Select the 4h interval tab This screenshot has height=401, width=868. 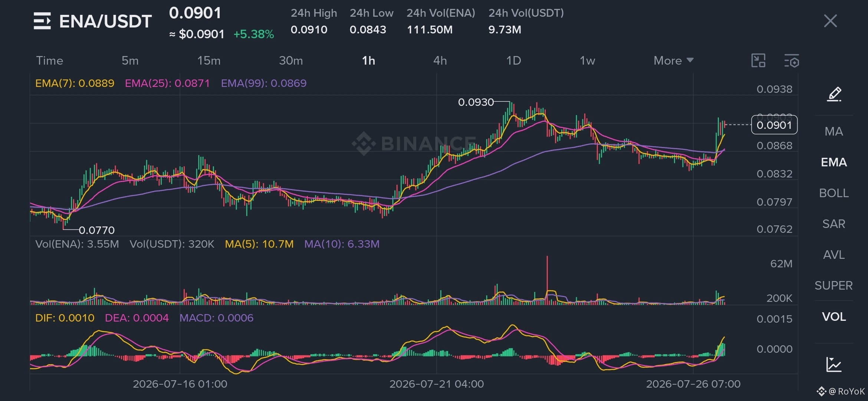pyautogui.click(x=440, y=61)
